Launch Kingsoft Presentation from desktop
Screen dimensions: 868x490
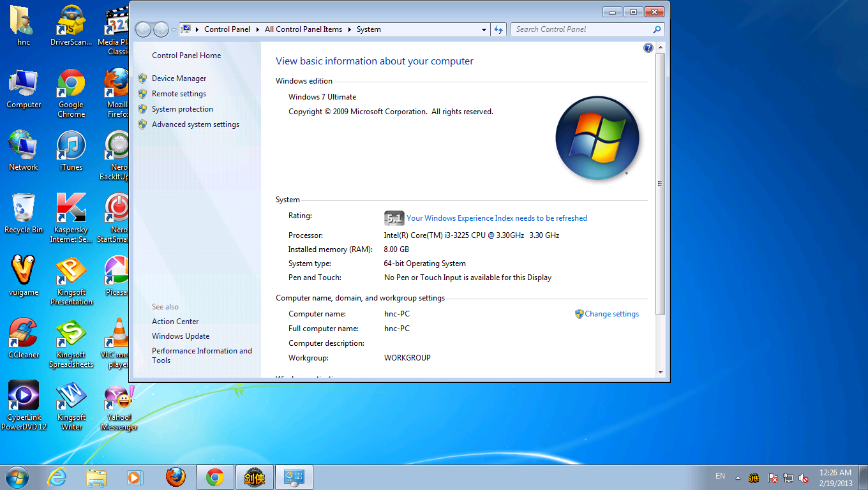71,281
